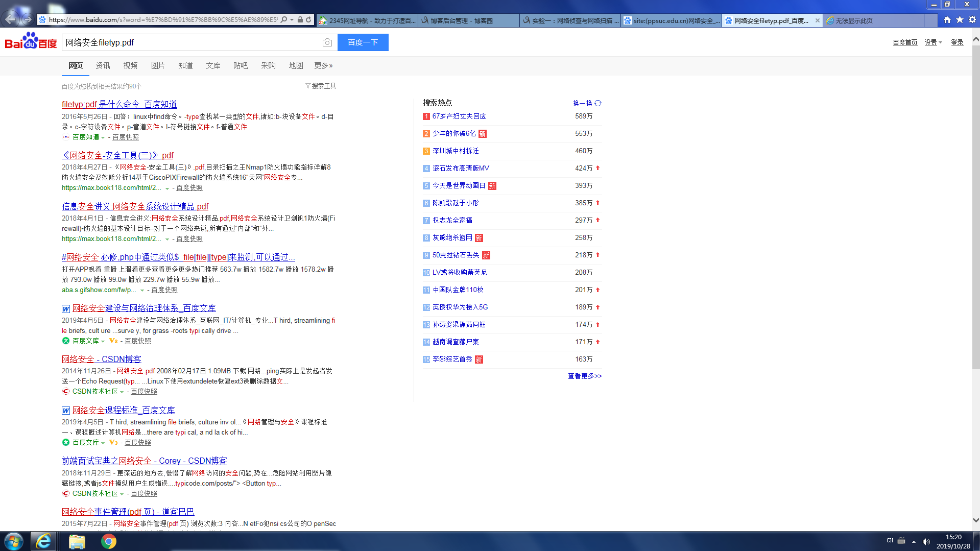The width and height of the screenshot is (980, 551).
Task: Launch Google Chrome from the taskbar
Action: coord(108,541)
